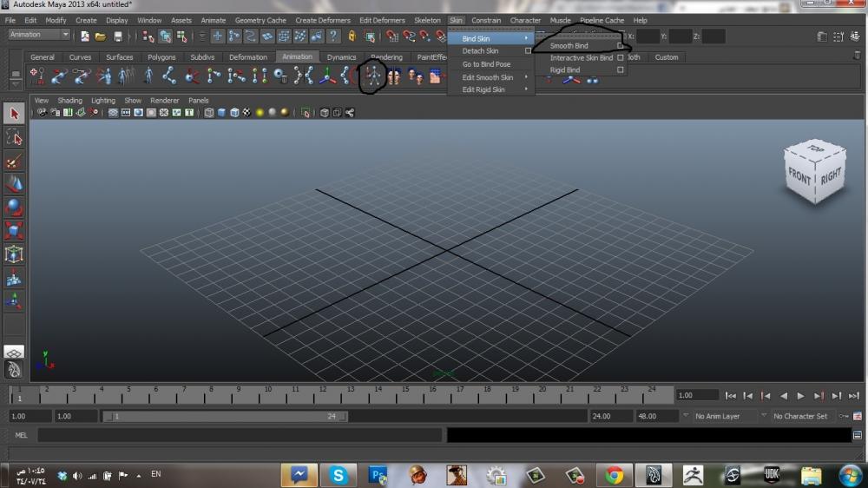Switch to the Dynamics shelf tab
The width and height of the screenshot is (868, 488).
click(341, 57)
